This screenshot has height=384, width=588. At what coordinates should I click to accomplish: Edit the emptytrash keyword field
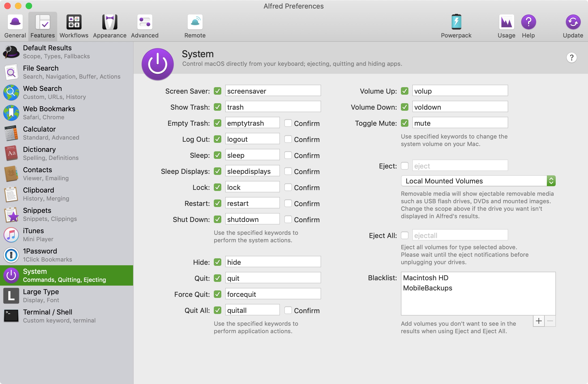click(x=252, y=123)
